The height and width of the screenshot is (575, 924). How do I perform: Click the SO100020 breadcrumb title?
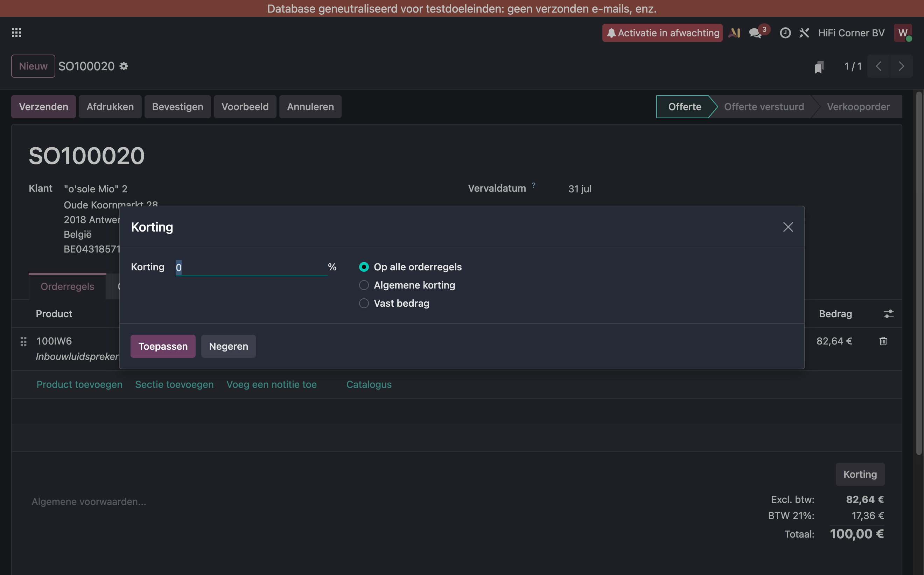pos(86,66)
